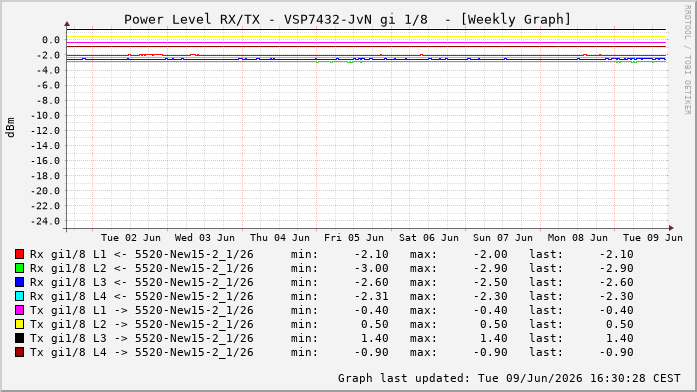Click the Tx L4 max value -0.90
697x392 pixels.
tap(490, 352)
